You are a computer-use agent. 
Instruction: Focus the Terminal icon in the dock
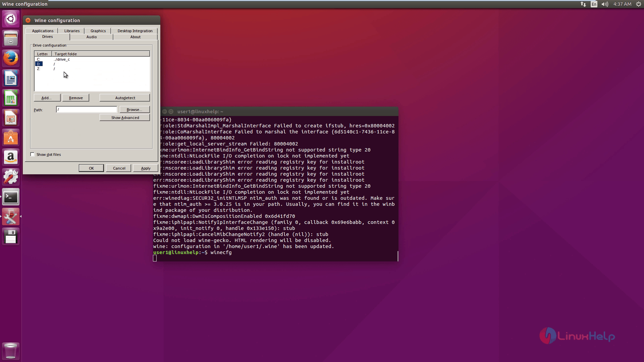tap(11, 197)
